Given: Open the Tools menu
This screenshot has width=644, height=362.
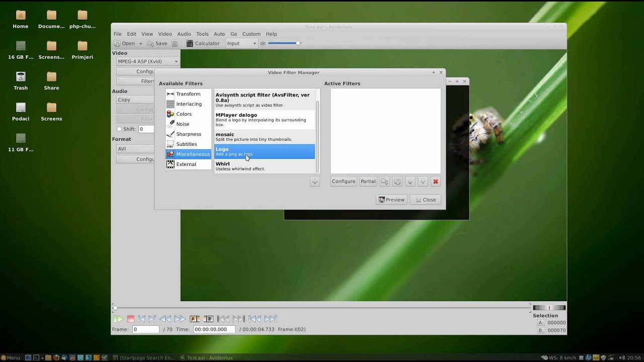Looking at the screenshot, I should (202, 34).
